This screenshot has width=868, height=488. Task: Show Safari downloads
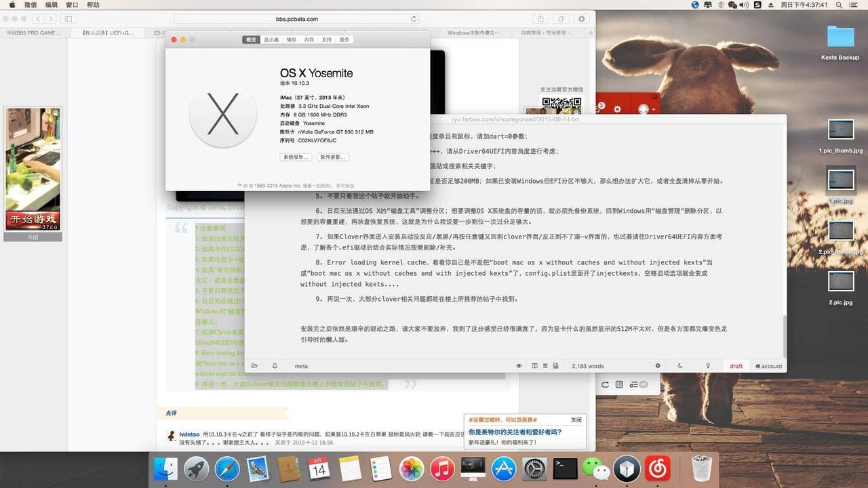[581, 19]
